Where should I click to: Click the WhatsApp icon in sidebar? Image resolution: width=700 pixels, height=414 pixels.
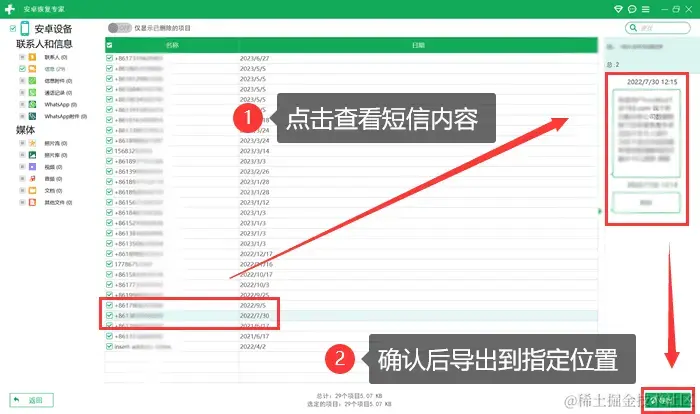point(32,105)
